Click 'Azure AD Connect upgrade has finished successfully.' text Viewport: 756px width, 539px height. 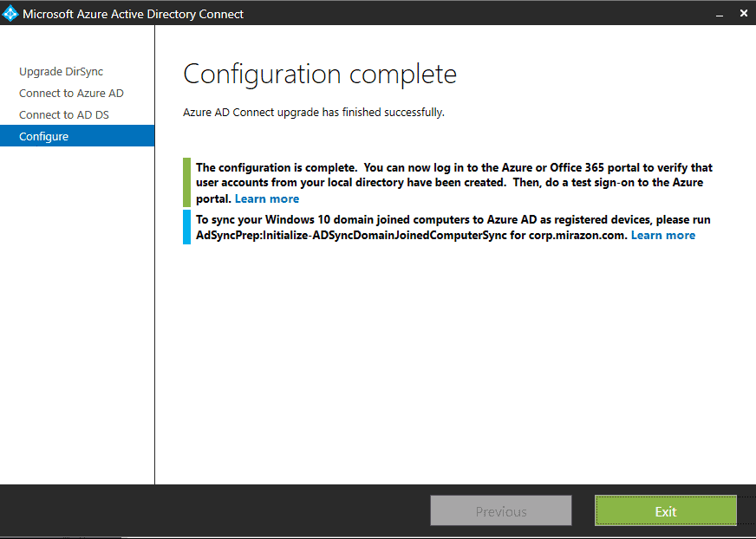(x=313, y=113)
